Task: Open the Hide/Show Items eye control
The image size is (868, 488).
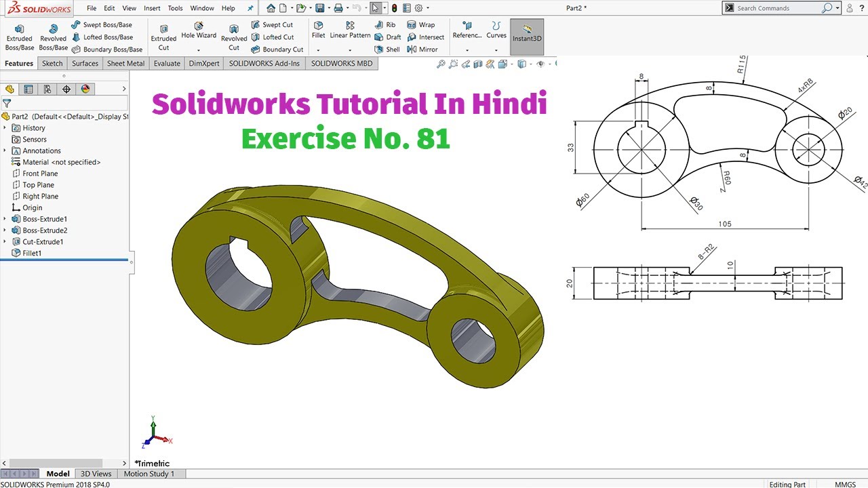Action: point(540,64)
